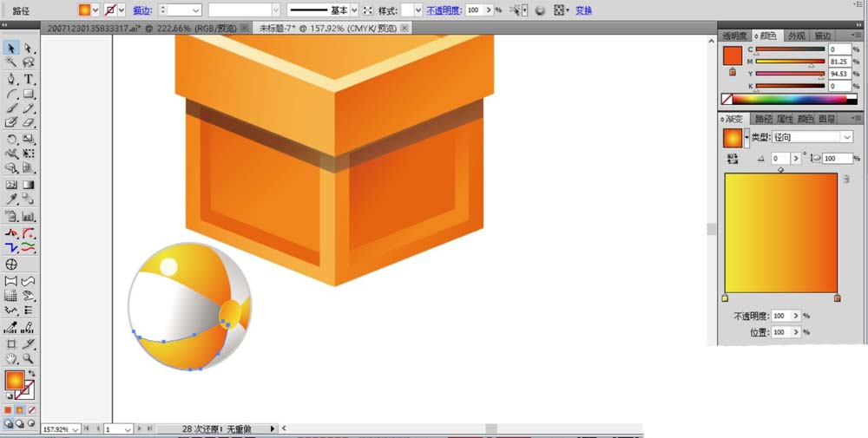Open the artboard number dropdown

tap(128, 429)
